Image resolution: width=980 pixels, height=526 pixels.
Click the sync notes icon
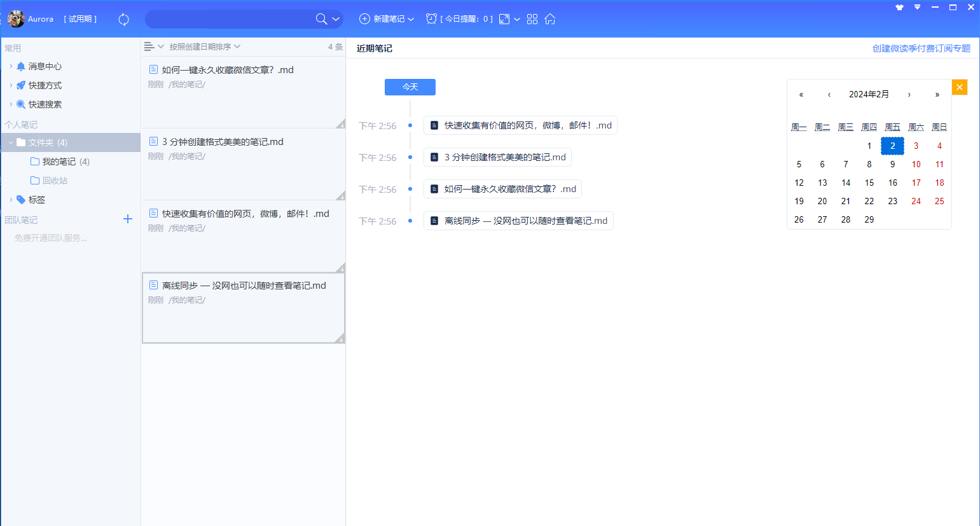coord(124,19)
